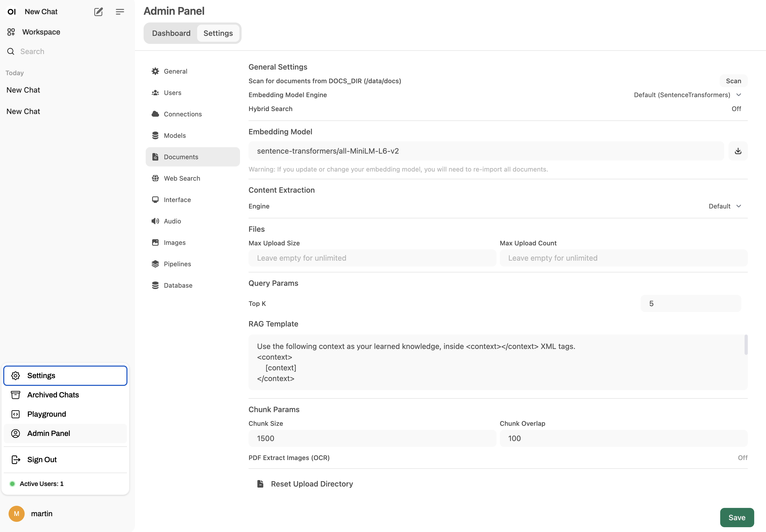The height and width of the screenshot is (532, 766).
Task: Click the RAG Template scrollbar
Action: (746, 345)
